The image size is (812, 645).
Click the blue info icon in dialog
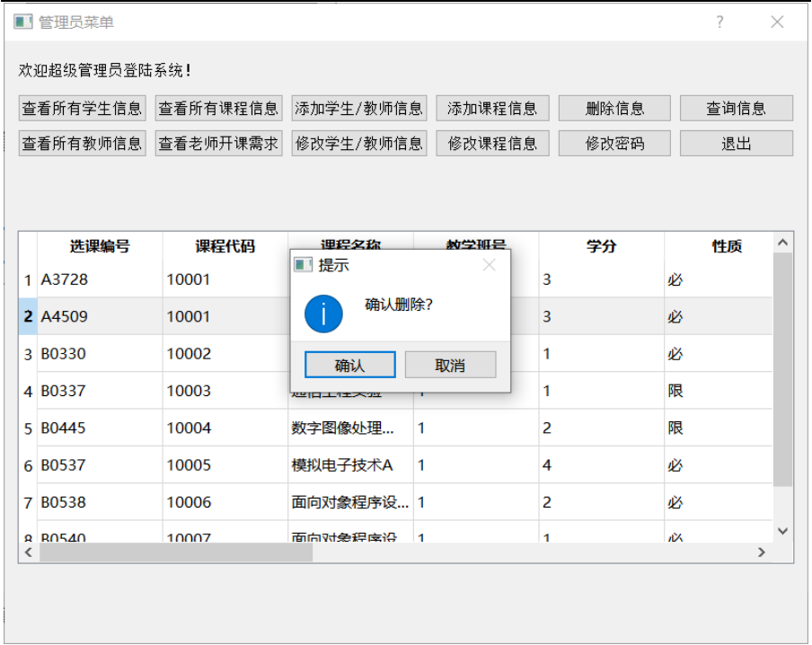323,314
